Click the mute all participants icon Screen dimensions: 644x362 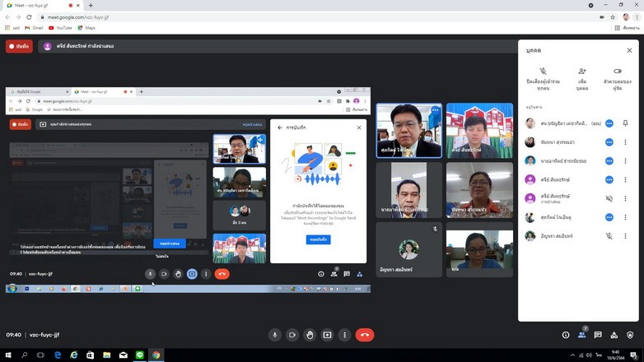point(543,72)
